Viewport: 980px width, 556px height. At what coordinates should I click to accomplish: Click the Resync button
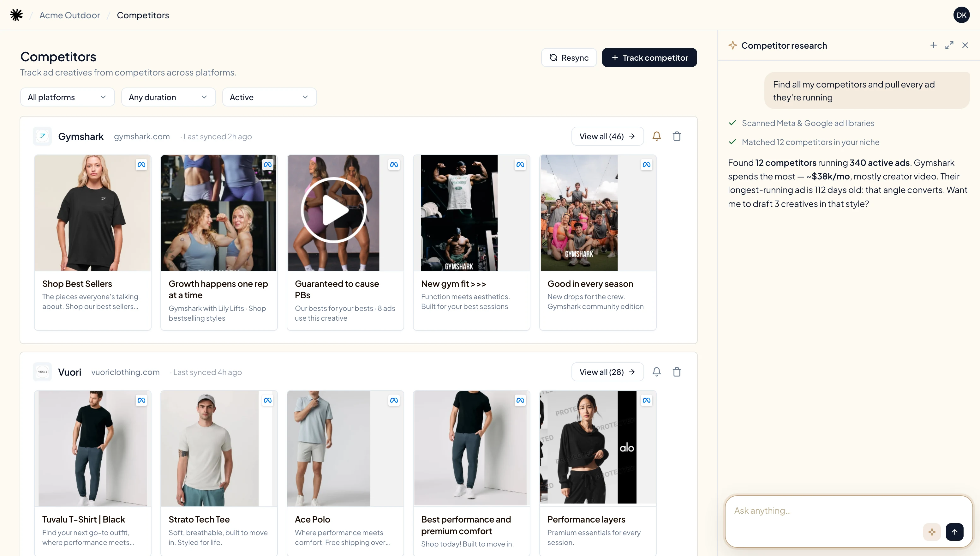pos(569,58)
